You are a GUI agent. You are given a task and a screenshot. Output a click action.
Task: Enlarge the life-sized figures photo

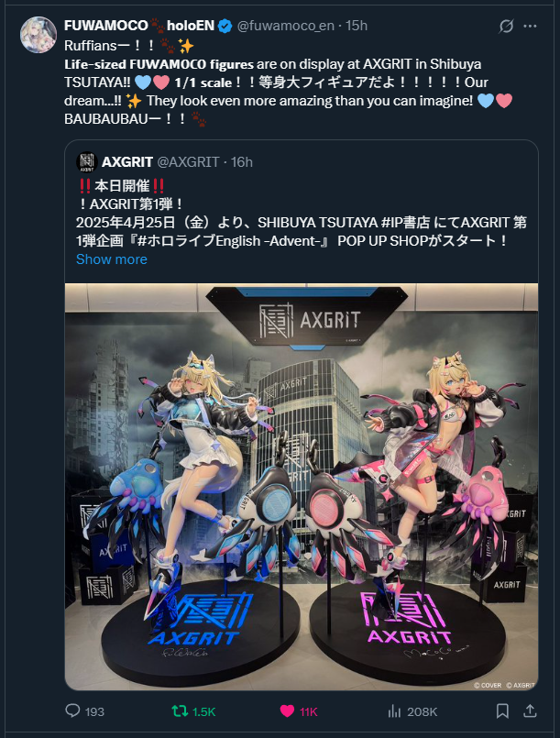302,487
